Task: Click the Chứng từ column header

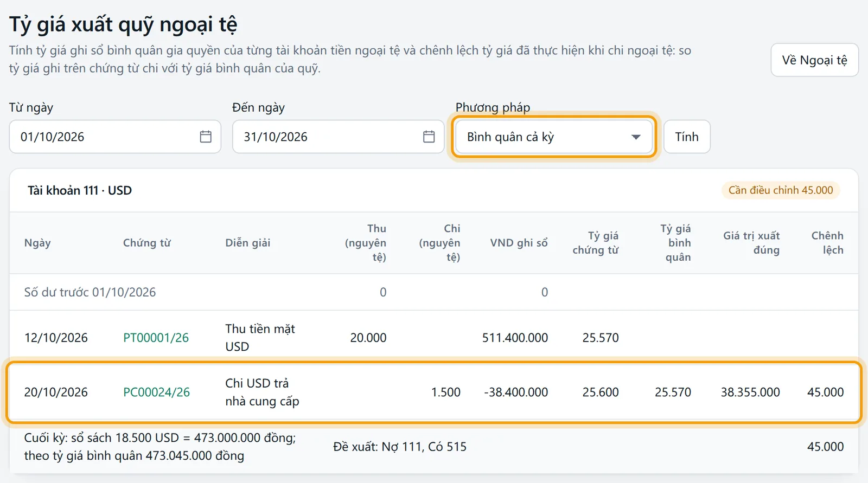Action: (x=146, y=243)
